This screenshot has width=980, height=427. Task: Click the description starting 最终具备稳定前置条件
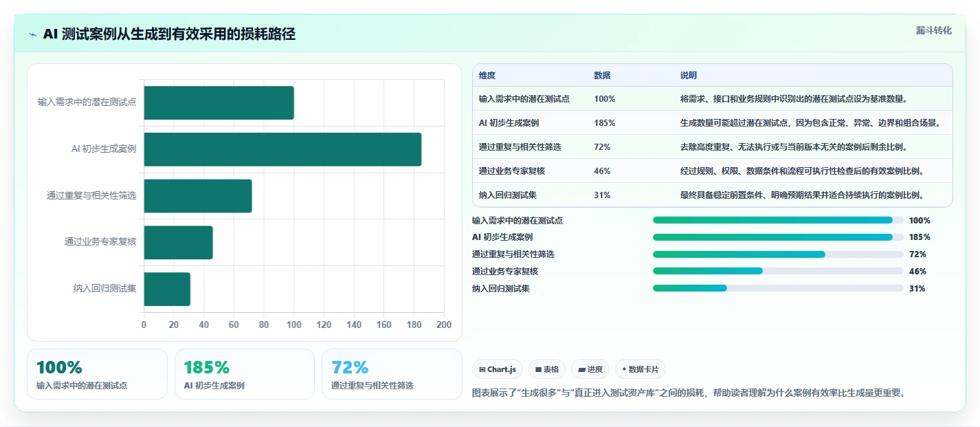click(x=802, y=195)
